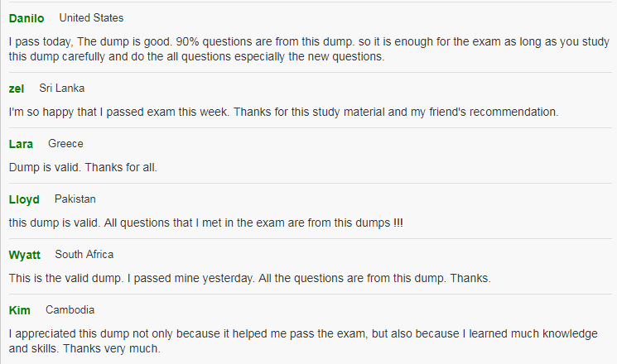Viewport: 617px width, 364px height.
Task: Click Kim's review about knowledge and skills
Action: (303, 341)
